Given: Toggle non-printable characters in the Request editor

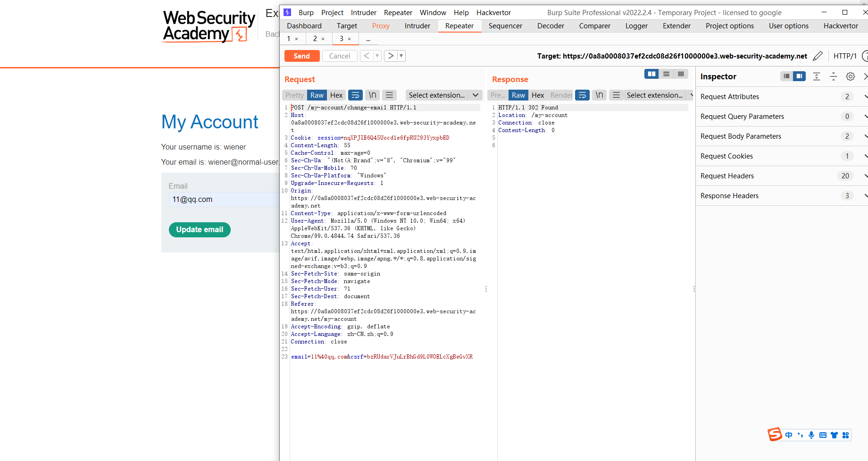Looking at the screenshot, I should point(372,95).
